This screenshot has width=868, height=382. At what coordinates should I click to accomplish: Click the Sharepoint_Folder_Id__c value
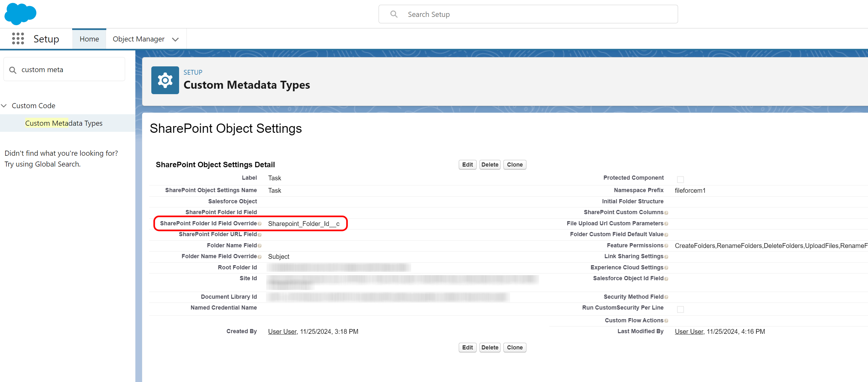pyautogui.click(x=304, y=224)
